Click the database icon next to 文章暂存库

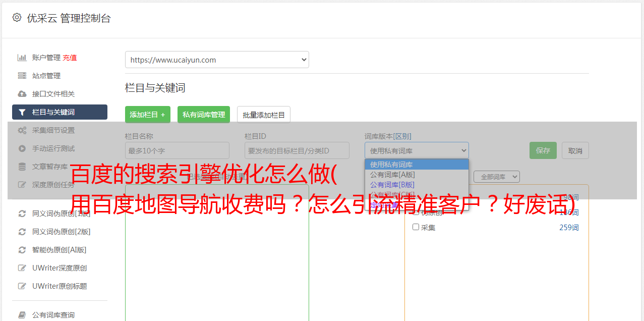click(22, 167)
